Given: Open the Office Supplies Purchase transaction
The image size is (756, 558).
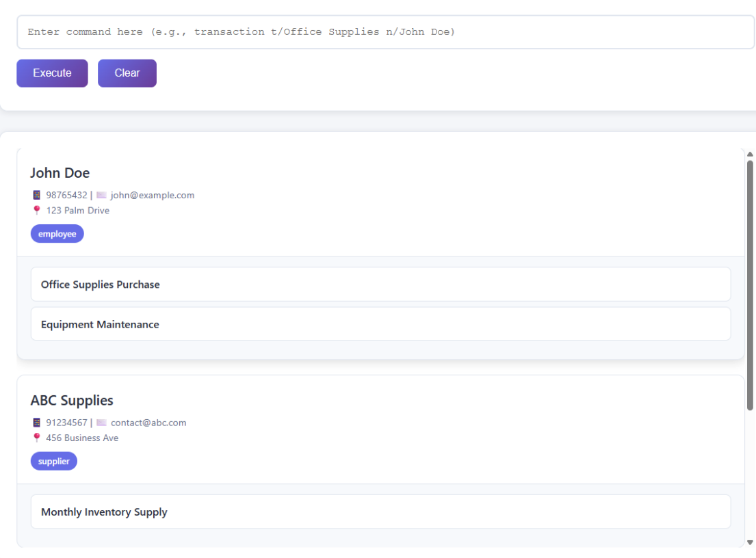Looking at the screenshot, I should [x=380, y=284].
